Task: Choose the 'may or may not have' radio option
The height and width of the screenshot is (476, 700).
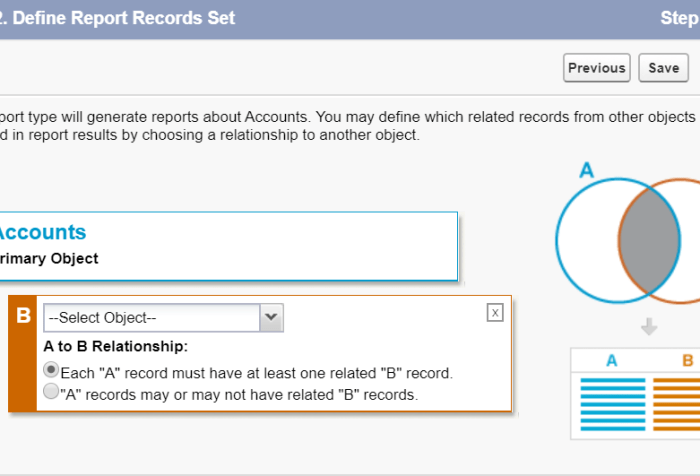Action: point(51,393)
